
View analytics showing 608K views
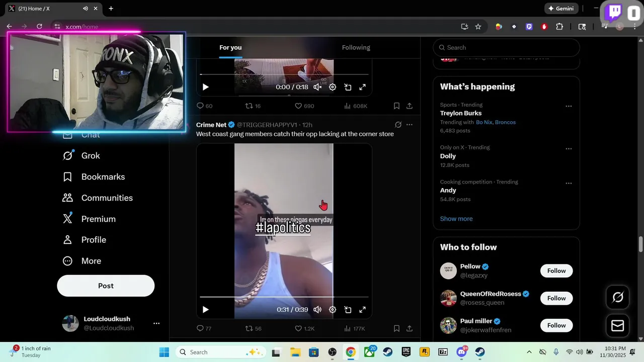pyautogui.click(x=356, y=106)
